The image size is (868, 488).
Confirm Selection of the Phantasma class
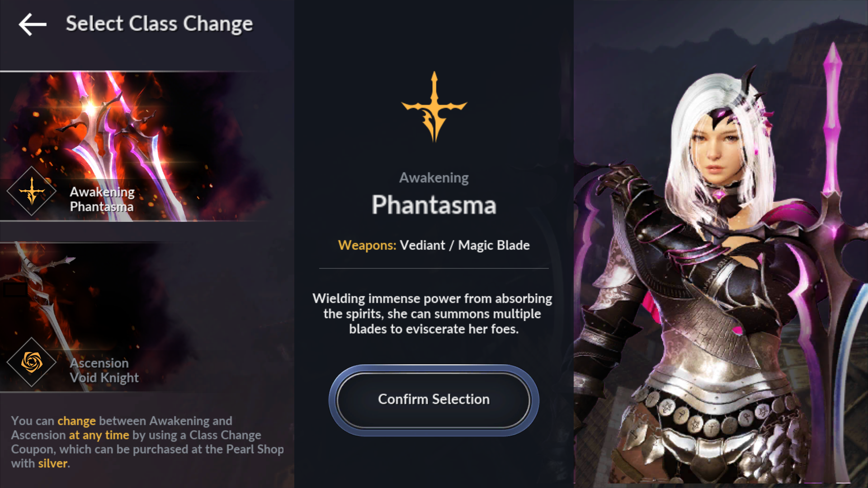tap(434, 400)
